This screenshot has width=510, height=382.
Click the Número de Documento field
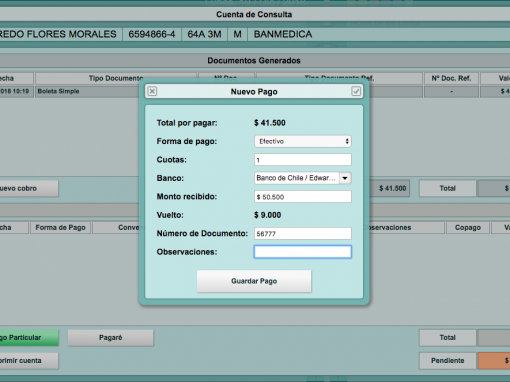pos(303,233)
